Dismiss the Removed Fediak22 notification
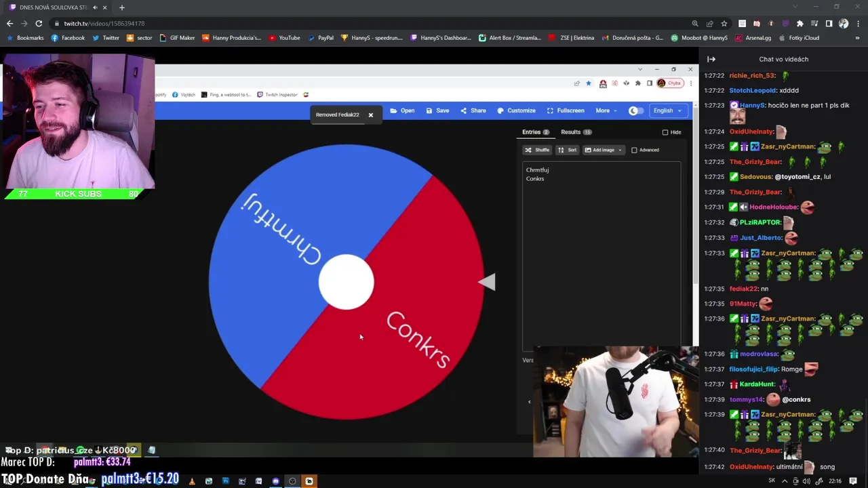This screenshot has width=868, height=488. point(371,115)
